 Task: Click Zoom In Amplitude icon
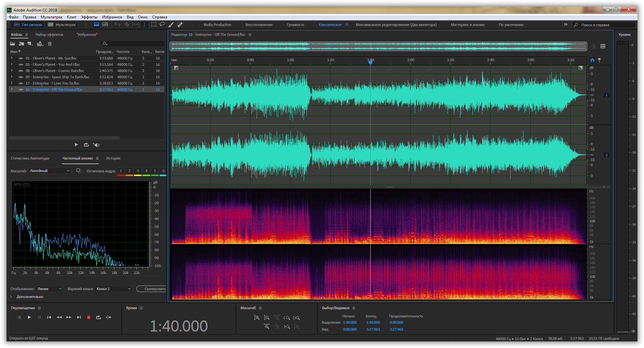coord(257,318)
